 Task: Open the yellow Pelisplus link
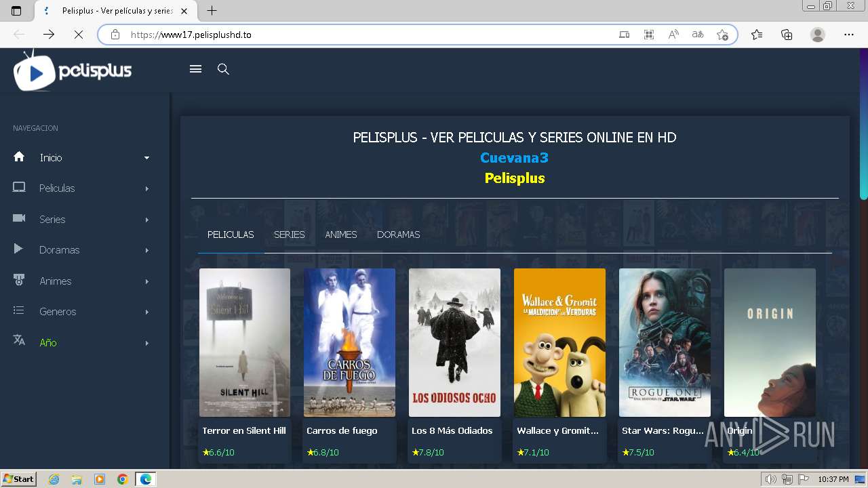[x=515, y=178]
